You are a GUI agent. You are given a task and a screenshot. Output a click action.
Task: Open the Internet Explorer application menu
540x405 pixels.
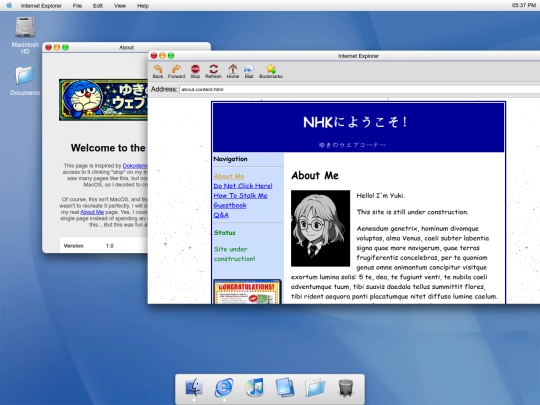pos(41,6)
